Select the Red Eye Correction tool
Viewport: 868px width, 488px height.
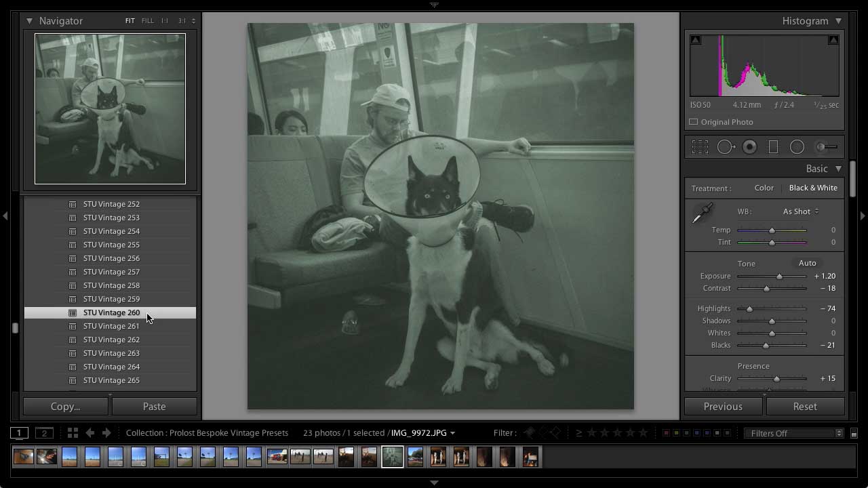[x=749, y=147]
